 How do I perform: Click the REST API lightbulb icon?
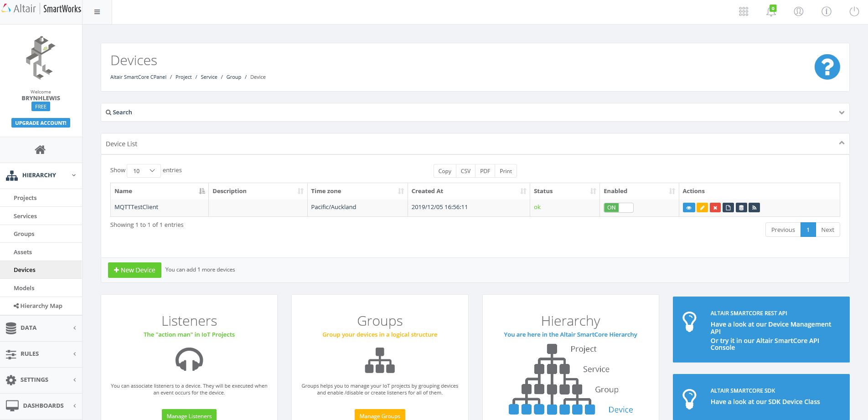[x=689, y=322]
